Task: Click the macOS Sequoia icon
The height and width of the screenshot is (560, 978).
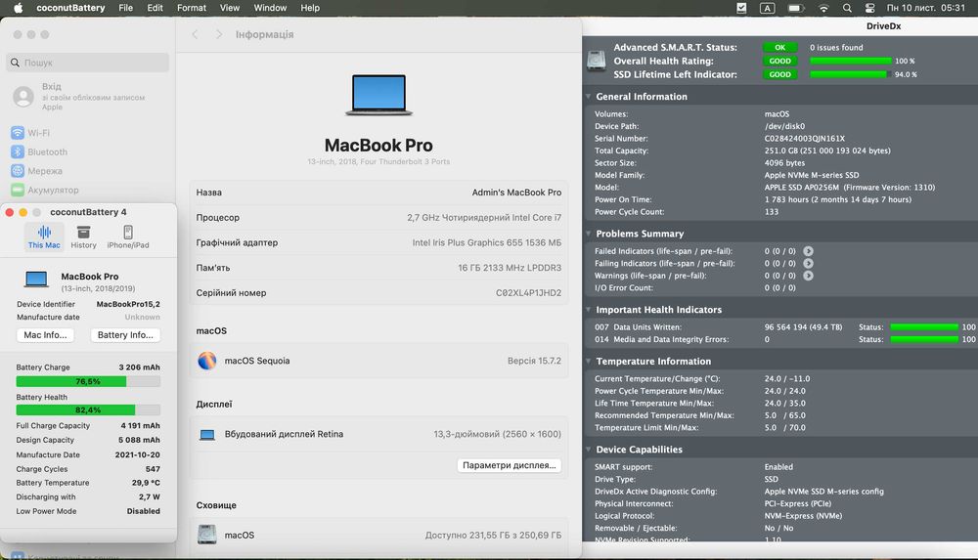Action: pos(207,361)
